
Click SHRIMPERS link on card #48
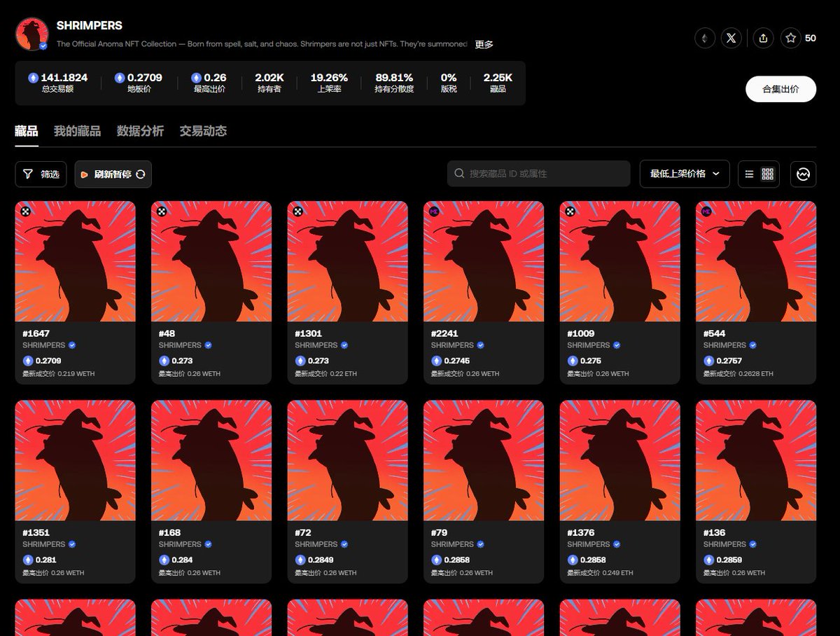(180, 345)
